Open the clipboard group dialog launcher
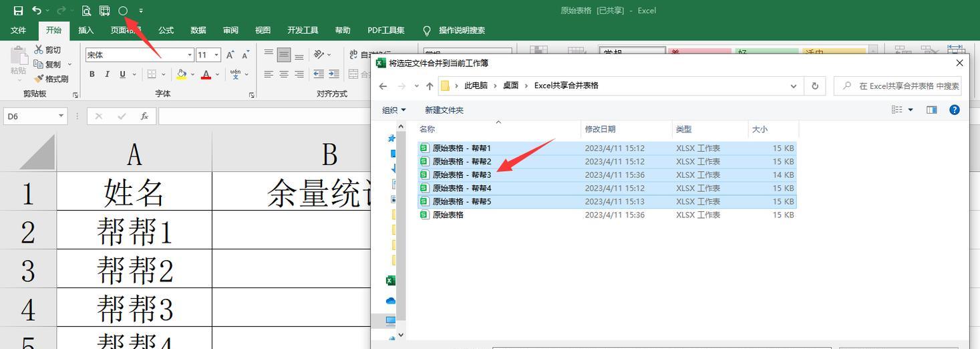Screen dimensions: 980x349 click(x=75, y=95)
